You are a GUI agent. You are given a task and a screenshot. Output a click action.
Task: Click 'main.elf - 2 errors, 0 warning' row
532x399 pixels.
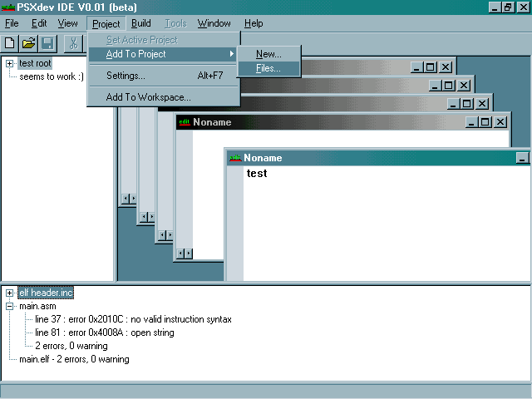[74, 359]
